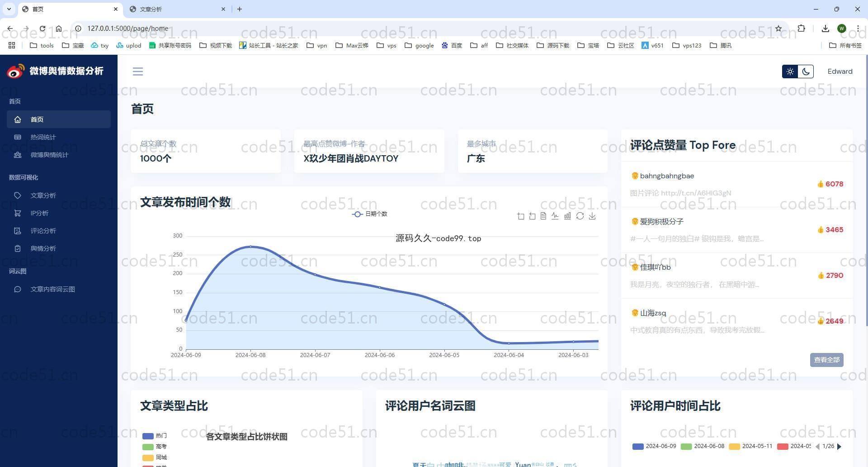Click the browser home icon
This screenshot has height=467, width=868.
coord(59,29)
